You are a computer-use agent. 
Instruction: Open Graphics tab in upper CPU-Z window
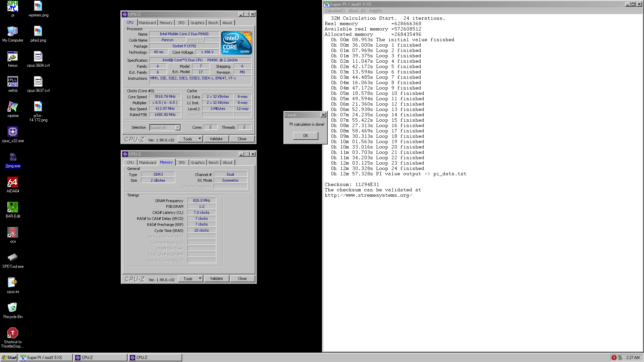(198, 23)
